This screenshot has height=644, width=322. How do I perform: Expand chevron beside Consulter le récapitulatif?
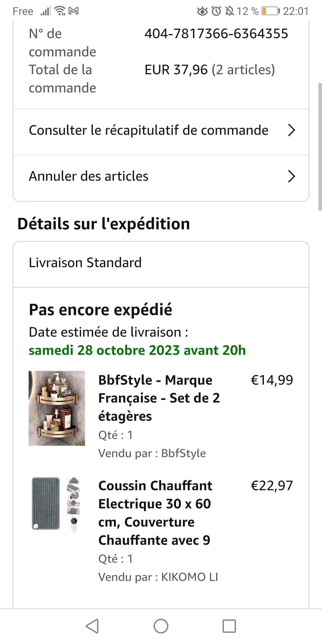(x=291, y=130)
